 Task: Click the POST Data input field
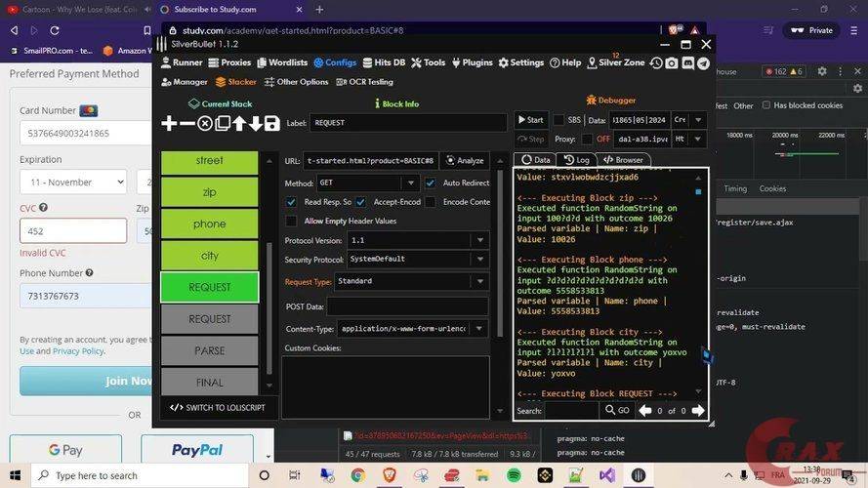click(x=407, y=306)
